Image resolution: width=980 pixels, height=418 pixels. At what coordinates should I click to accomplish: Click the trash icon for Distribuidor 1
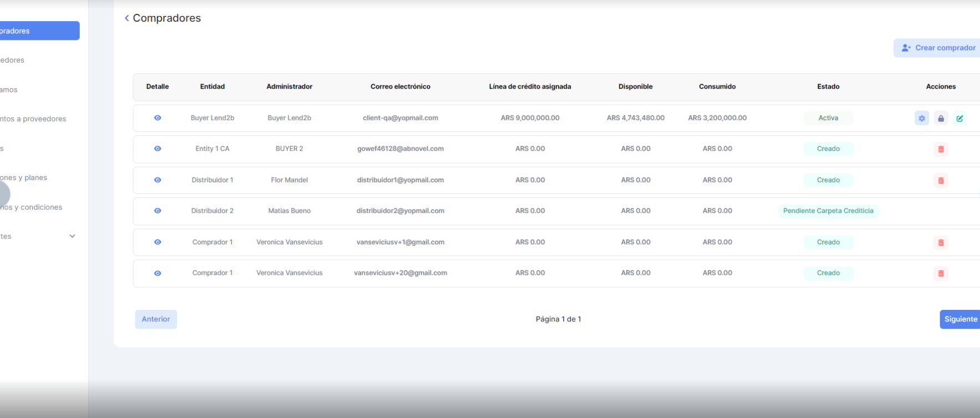pos(941,180)
